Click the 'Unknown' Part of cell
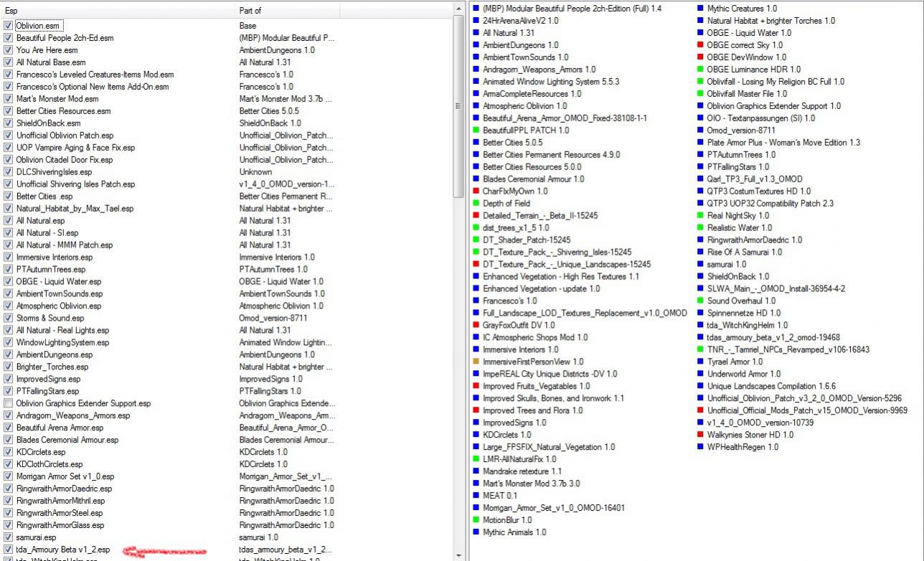 (x=255, y=172)
